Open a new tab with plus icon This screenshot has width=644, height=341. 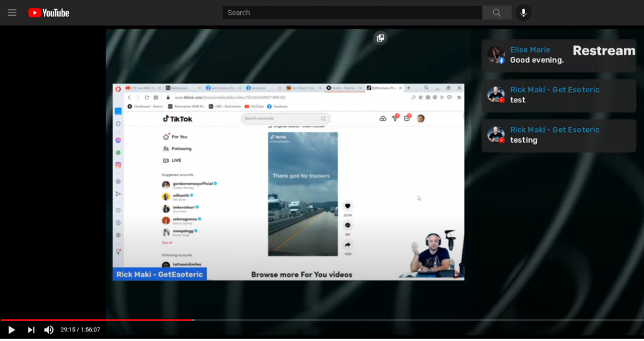[x=408, y=88]
